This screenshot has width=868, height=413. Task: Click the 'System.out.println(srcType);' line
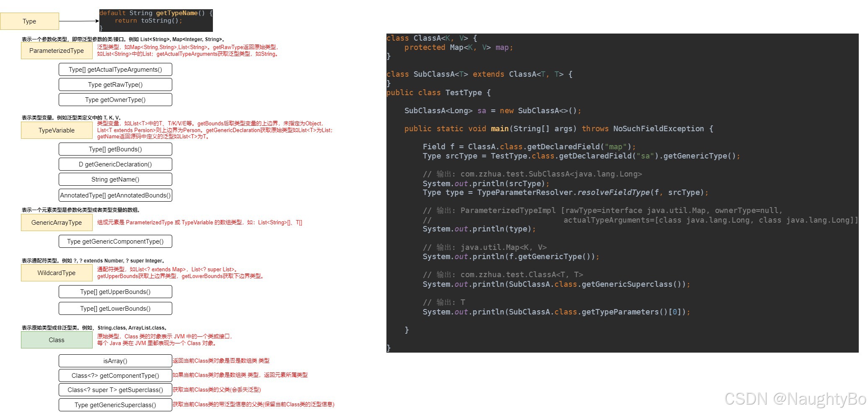tap(486, 184)
